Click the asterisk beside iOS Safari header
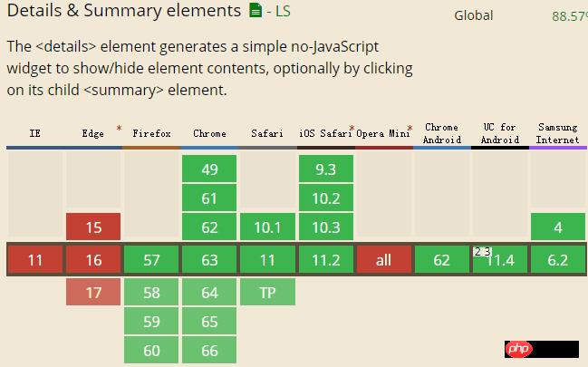This screenshot has height=367, width=588. tap(352, 130)
